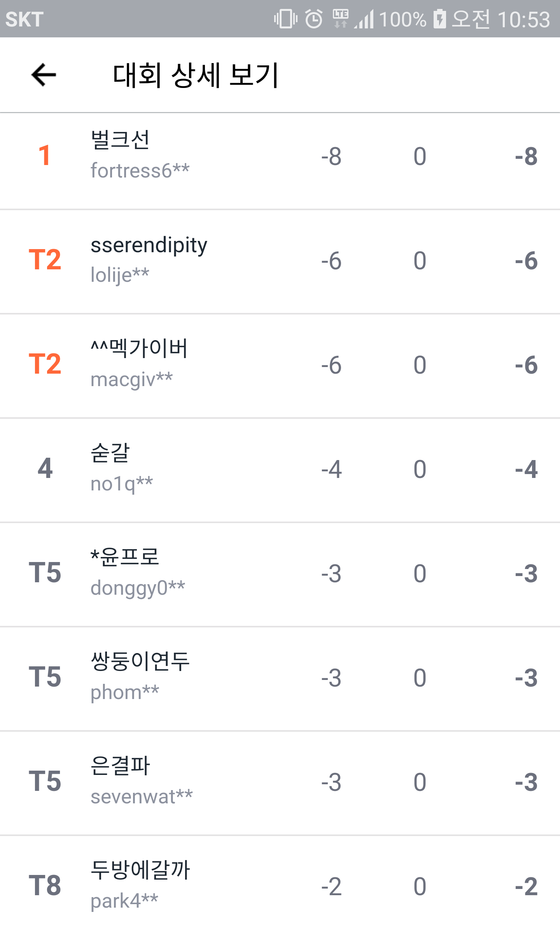Tap the LTE data status icon

click(x=341, y=19)
